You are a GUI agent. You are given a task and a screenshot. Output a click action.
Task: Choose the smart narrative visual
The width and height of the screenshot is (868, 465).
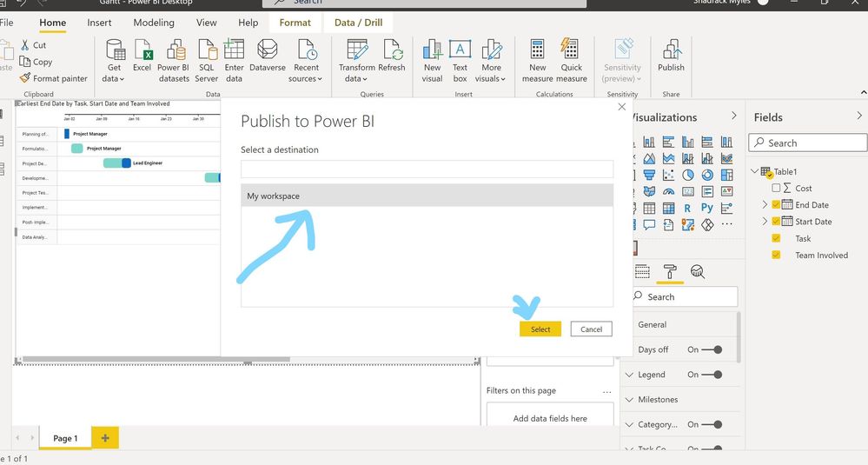[669, 225]
